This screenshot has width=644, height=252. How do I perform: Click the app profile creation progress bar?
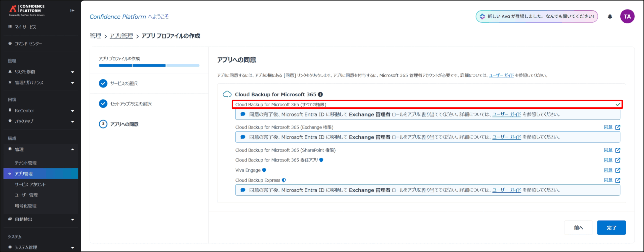point(149,66)
